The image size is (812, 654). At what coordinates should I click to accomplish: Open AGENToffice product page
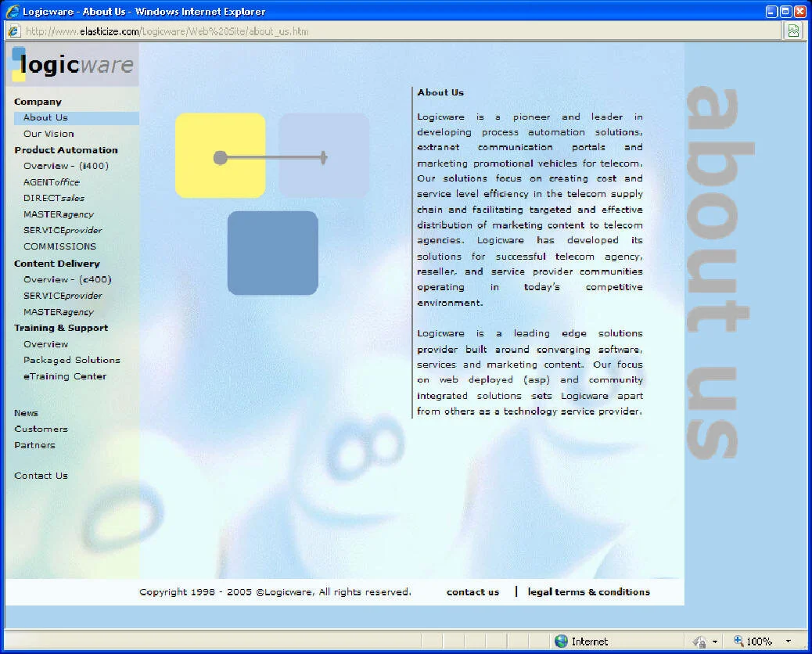point(52,181)
